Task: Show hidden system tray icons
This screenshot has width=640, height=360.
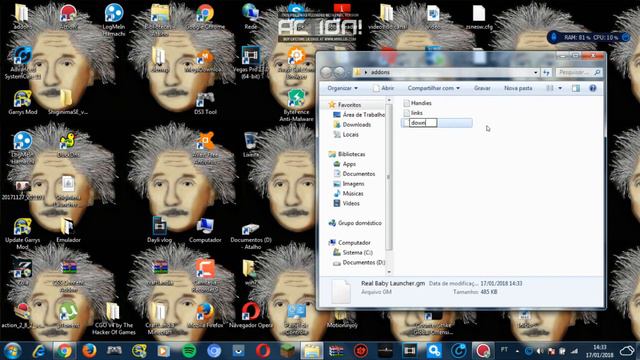Action: 517,351
